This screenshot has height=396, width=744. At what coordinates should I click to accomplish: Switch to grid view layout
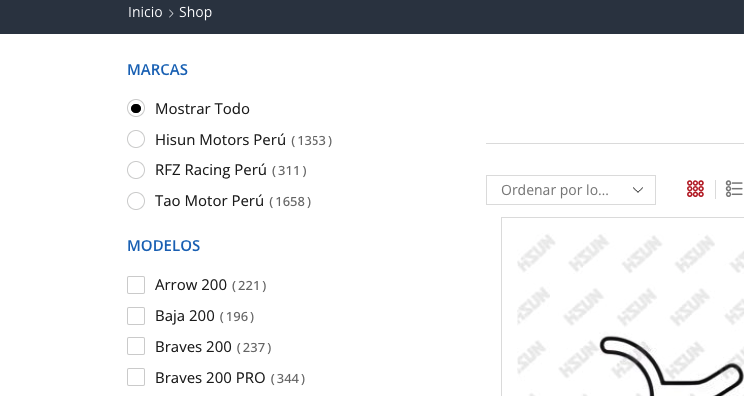tap(695, 189)
